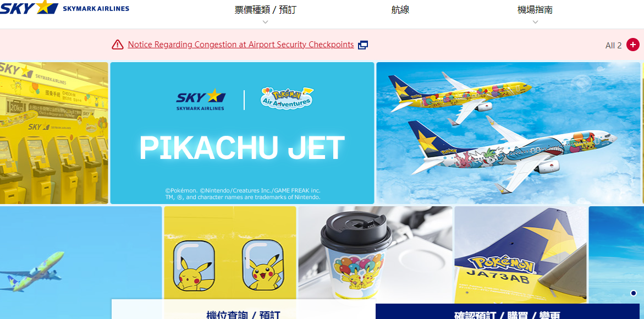Select the 確認預訂 / 購買 / 變更 tab
The width and height of the screenshot is (644, 319).
coord(508,311)
